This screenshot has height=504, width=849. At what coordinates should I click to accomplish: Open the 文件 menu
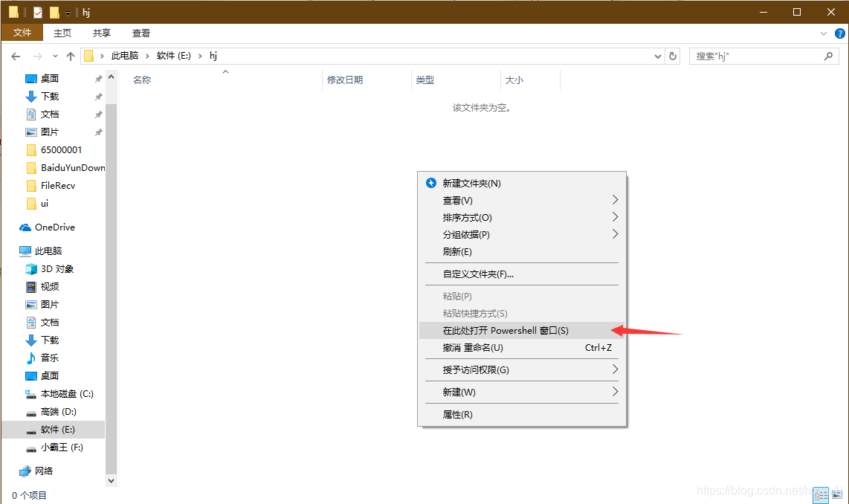click(x=22, y=33)
